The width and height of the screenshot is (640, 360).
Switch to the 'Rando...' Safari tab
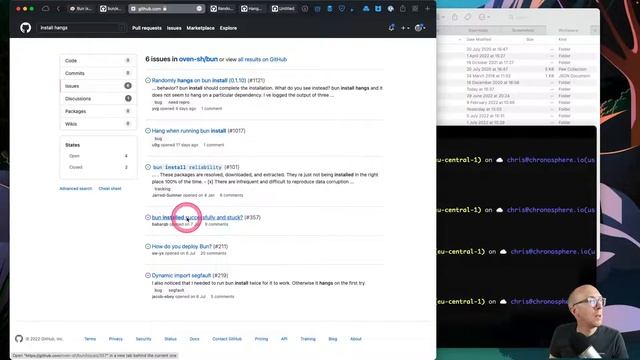(222, 9)
